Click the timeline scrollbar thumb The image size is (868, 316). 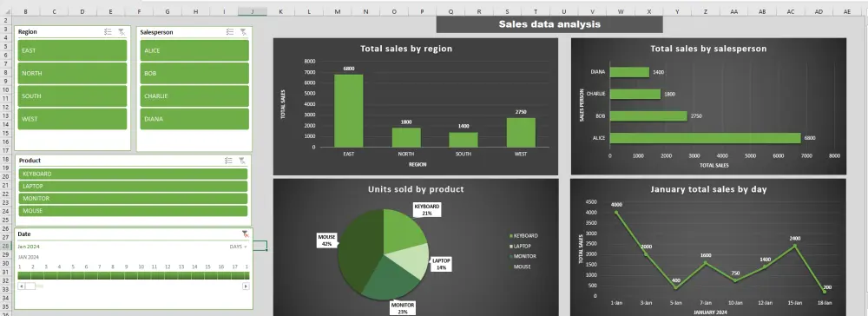(30, 286)
